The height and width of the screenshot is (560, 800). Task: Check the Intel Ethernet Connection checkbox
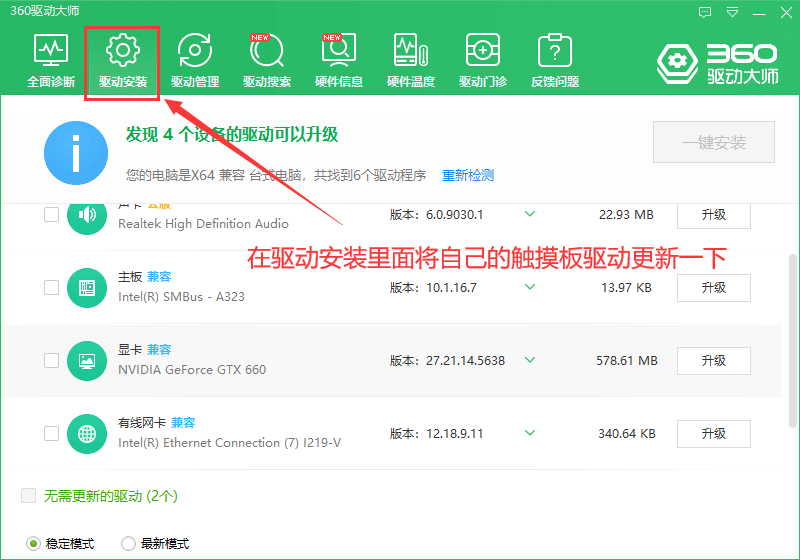[x=52, y=433]
